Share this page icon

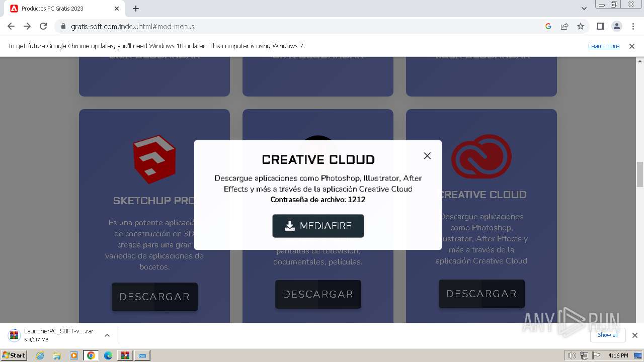(x=565, y=26)
